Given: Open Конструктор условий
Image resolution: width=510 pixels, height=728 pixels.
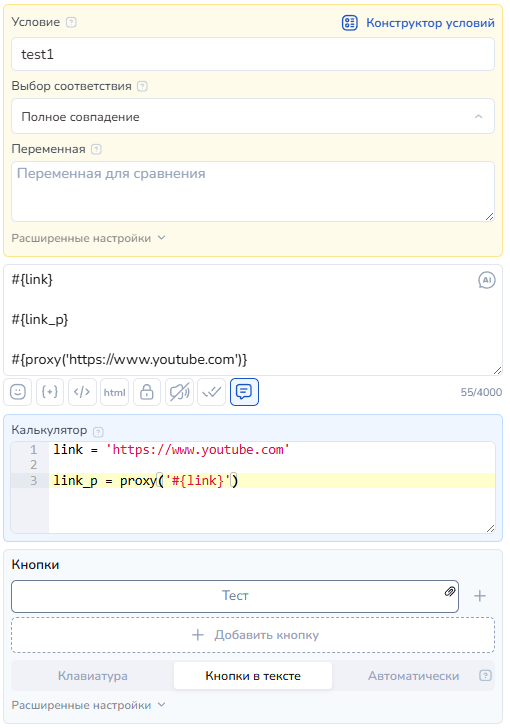Looking at the screenshot, I should click(x=418, y=23).
